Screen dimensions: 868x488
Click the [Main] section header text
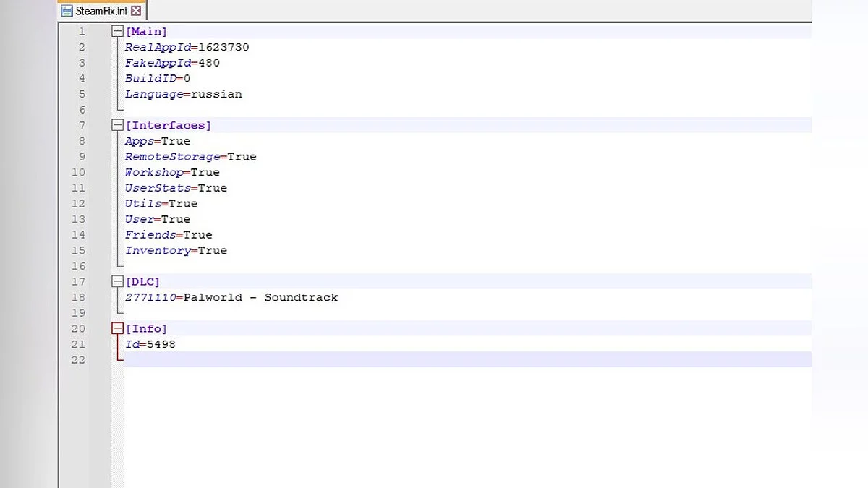point(146,32)
